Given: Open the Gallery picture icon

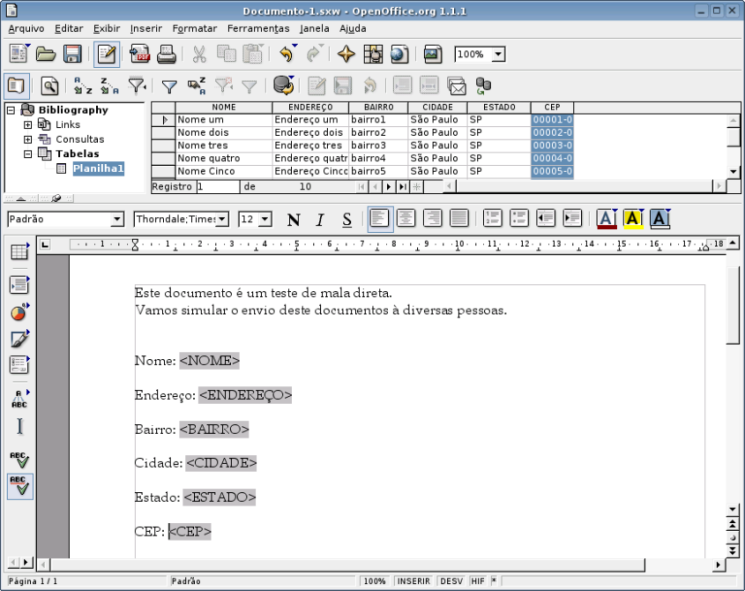Looking at the screenshot, I should pyautogui.click(x=432, y=54).
